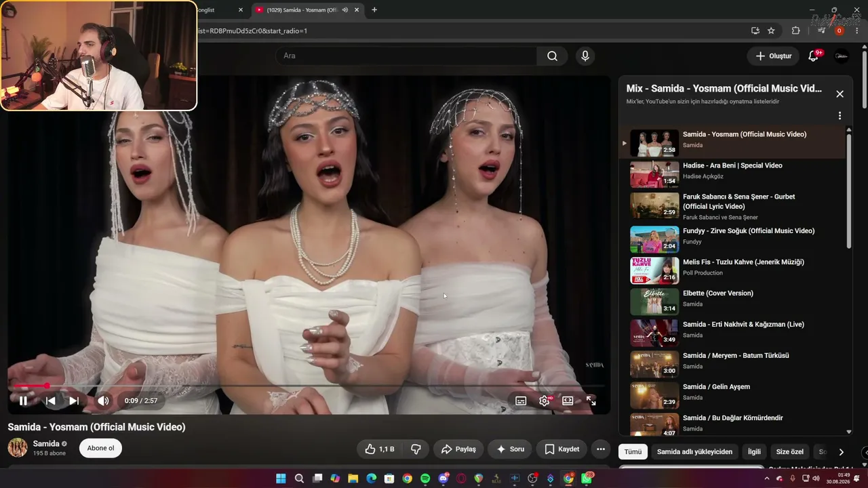This screenshot has height=488, width=868.
Task: Play Melis Fis - Tuzlu Kahve from the playlist
Action: click(x=734, y=270)
